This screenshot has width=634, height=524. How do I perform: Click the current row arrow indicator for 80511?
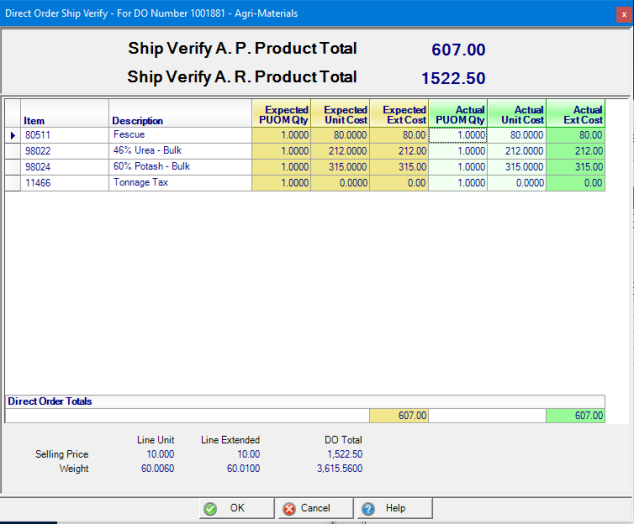click(12, 135)
